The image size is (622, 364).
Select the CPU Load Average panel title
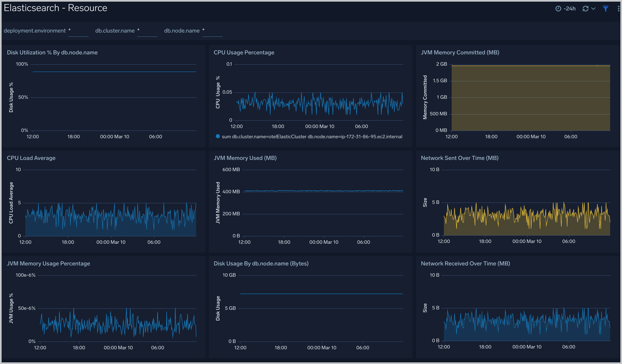tap(31, 158)
